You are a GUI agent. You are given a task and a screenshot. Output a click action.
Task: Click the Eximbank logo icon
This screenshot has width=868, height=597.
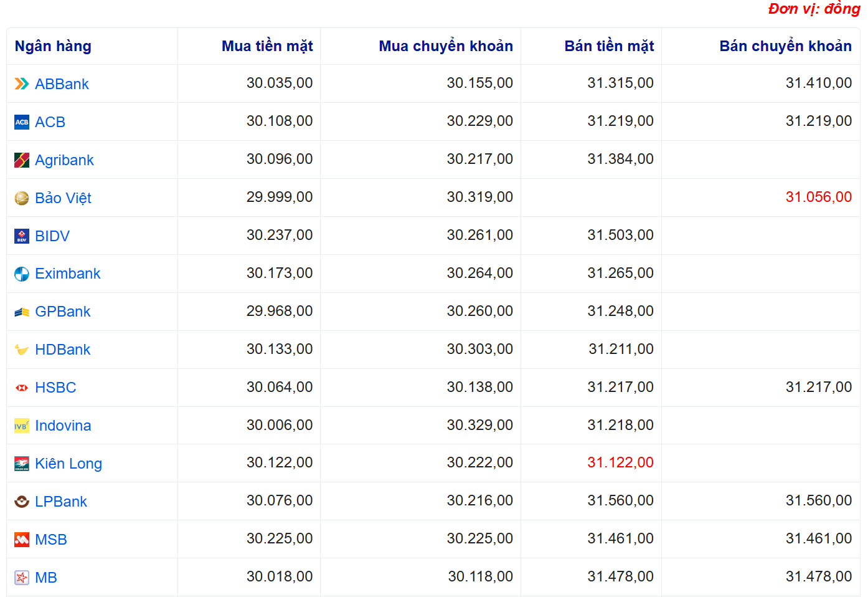(x=22, y=274)
